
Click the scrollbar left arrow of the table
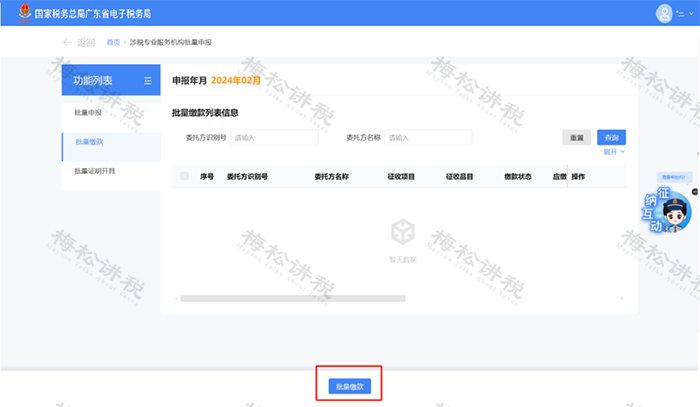pyautogui.click(x=176, y=299)
